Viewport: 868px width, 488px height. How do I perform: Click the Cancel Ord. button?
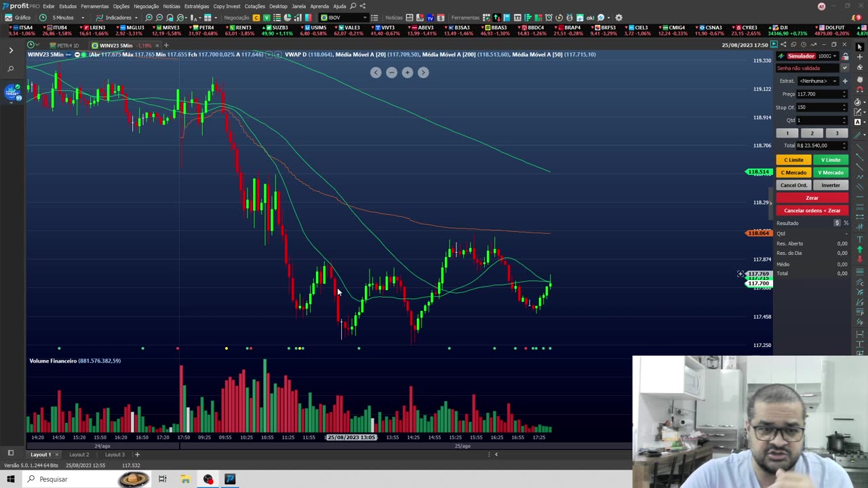click(793, 185)
